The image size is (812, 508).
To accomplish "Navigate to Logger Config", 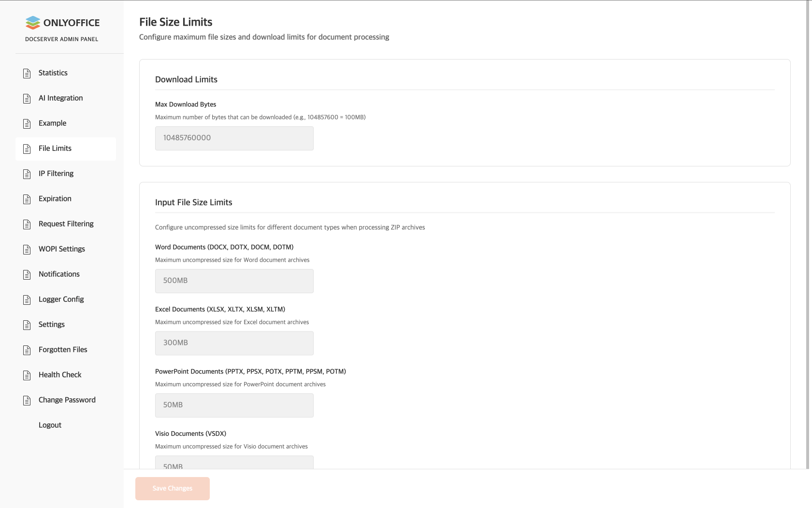I will pos(61,299).
